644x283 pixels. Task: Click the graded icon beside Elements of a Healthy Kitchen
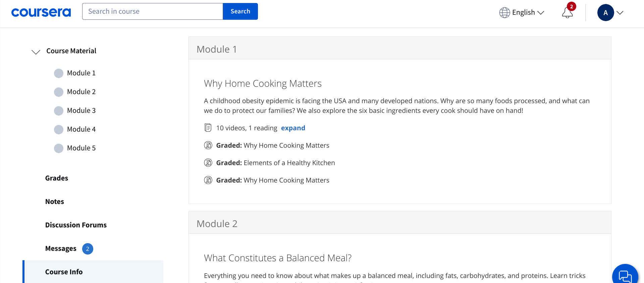208,163
